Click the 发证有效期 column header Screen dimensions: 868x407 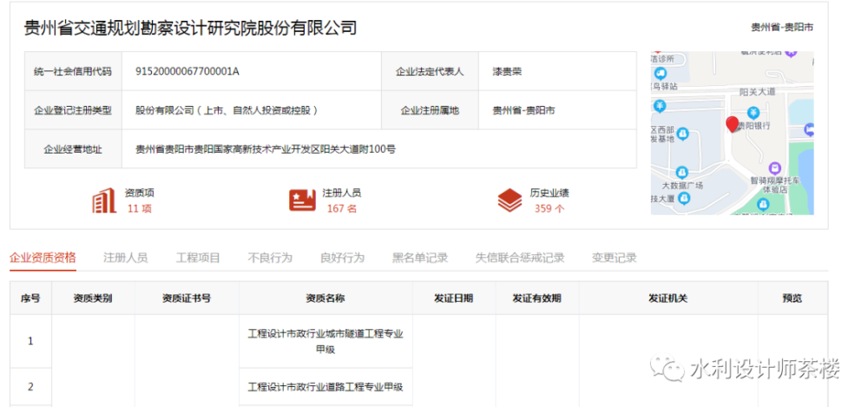[537, 298]
